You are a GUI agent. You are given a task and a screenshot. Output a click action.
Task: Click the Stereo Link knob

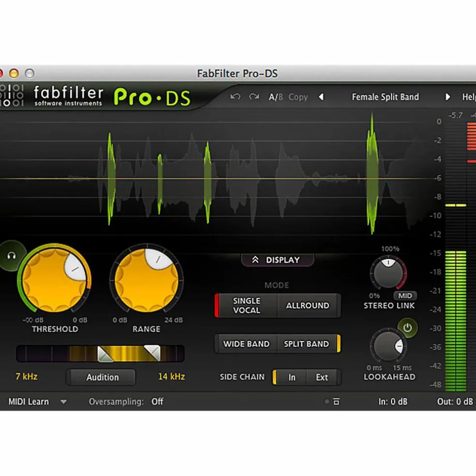388,273
